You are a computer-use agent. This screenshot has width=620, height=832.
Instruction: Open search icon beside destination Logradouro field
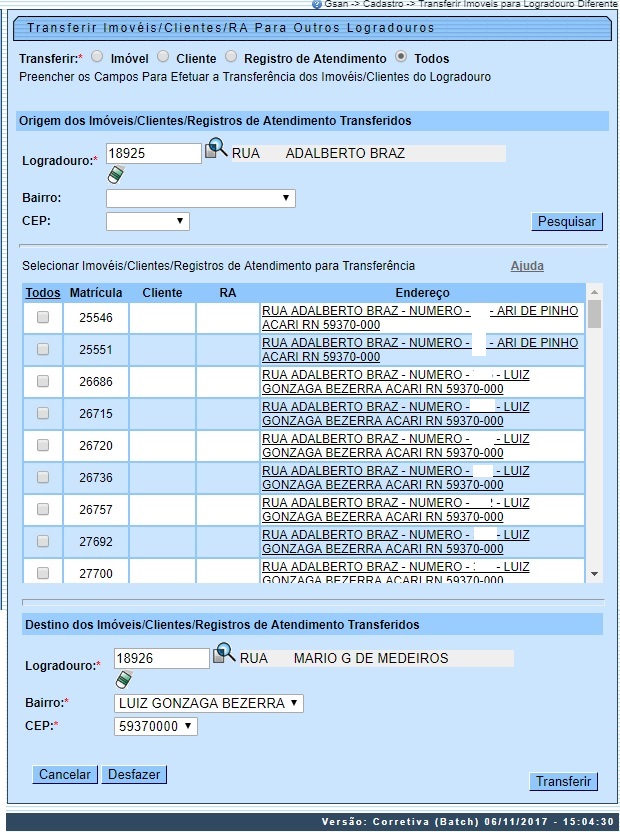[224, 655]
